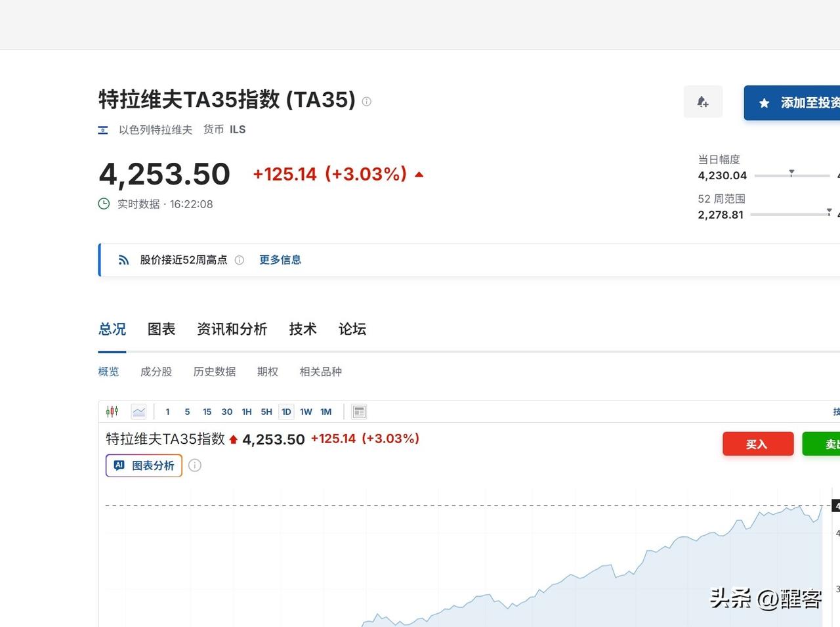
Task: Click the RSS icon beside 股价接近52周高点
Action: point(123,259)
